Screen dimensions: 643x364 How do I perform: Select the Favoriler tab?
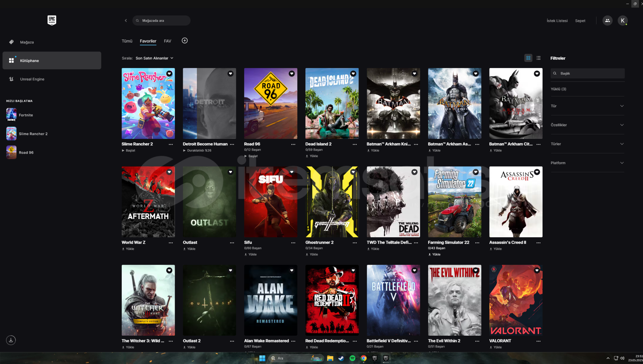(x=148, y=41)
